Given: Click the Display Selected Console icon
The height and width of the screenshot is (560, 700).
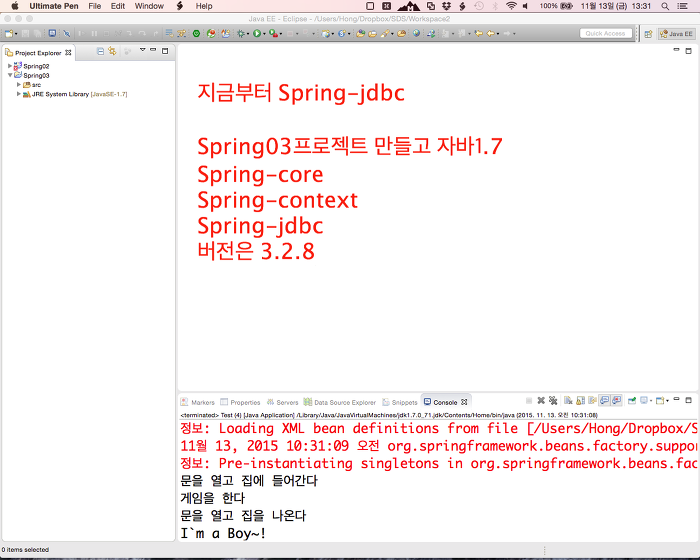Looking at the screenshot, I should click(644, 401).
